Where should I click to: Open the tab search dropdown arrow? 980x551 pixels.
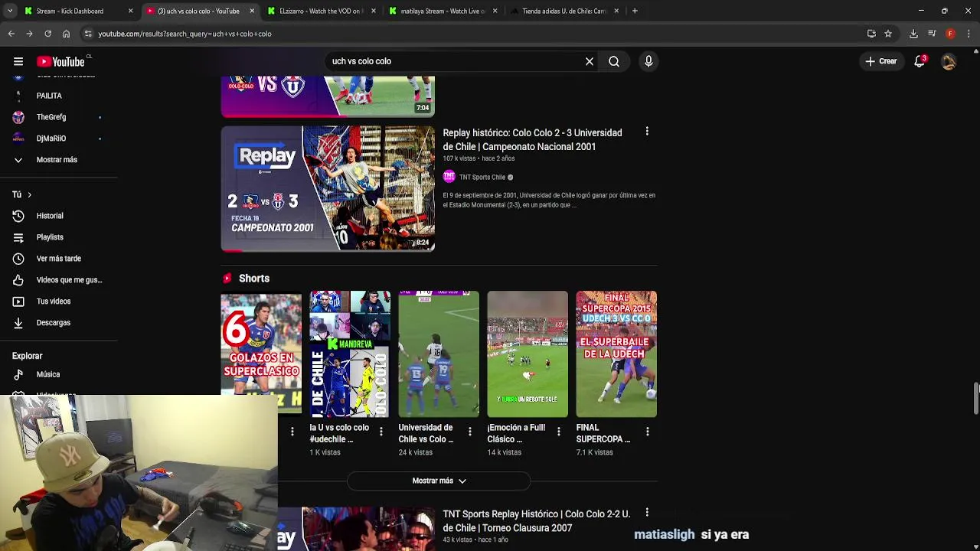pyautogui.click(x=10, y=11)
